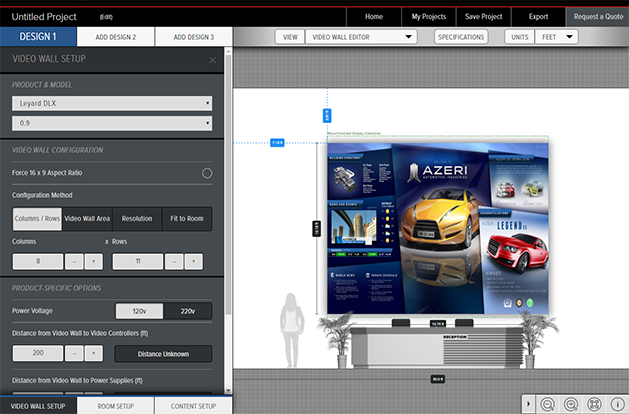Open the Export menu item

click(538, 17)
